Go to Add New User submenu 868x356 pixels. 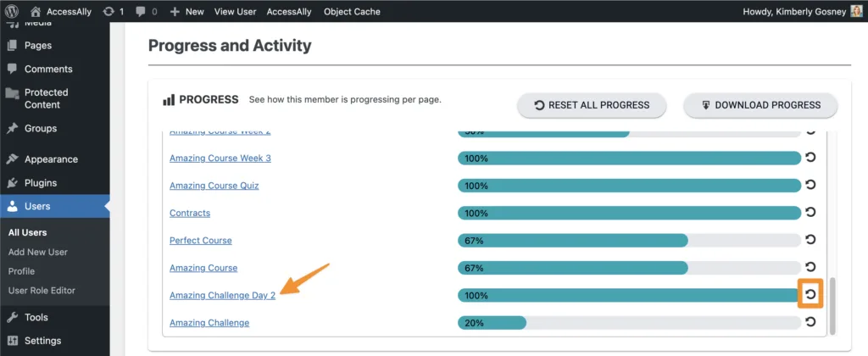pos(37,252)
